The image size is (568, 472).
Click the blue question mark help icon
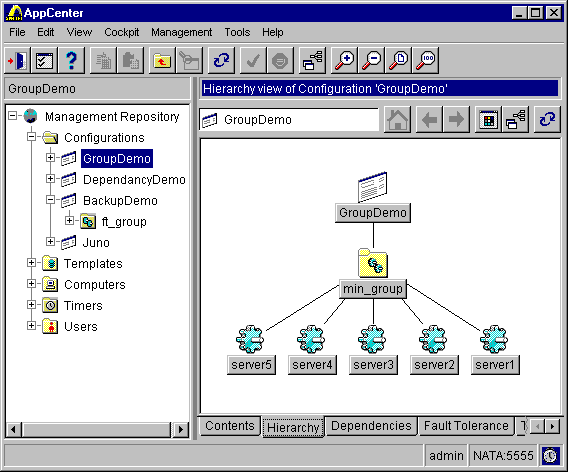pos(71,60)
